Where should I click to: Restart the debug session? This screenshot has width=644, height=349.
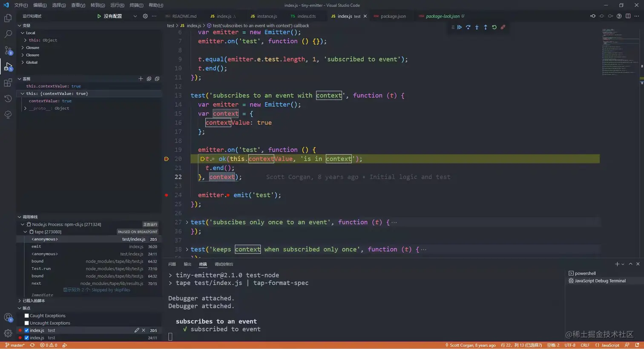494,27
